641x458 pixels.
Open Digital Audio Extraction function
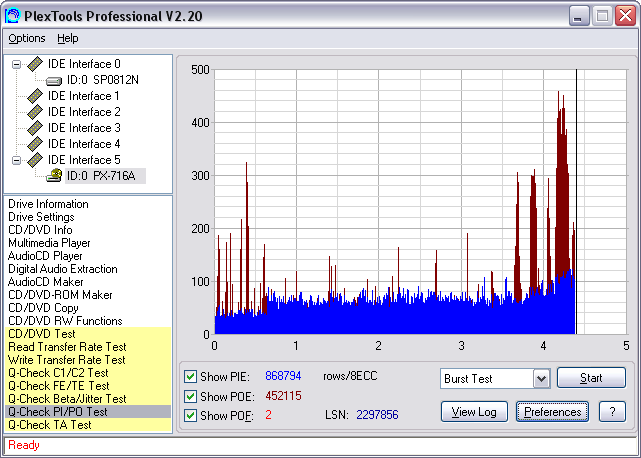click(x=63, y=269)
